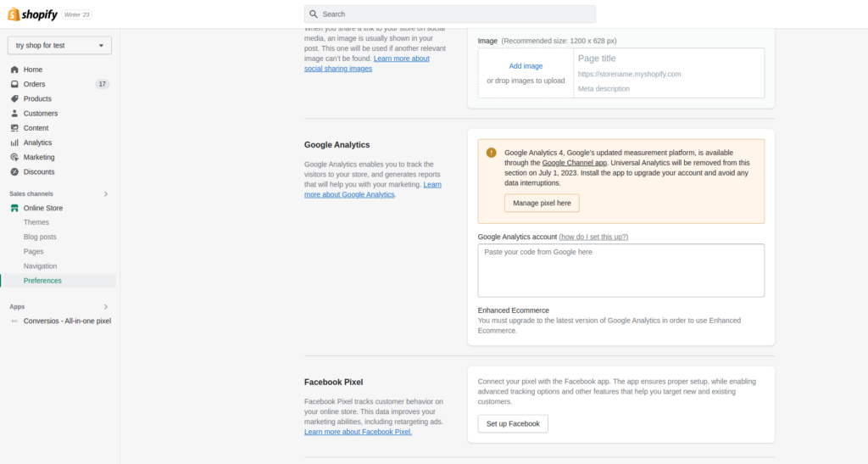
Task: Open Pages under Online Store
Action: 33,251
